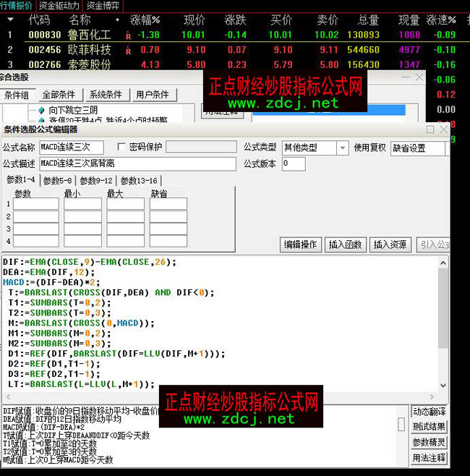Click the 编辑操作 button
The image size is (470, 476).
pos(300,245)
